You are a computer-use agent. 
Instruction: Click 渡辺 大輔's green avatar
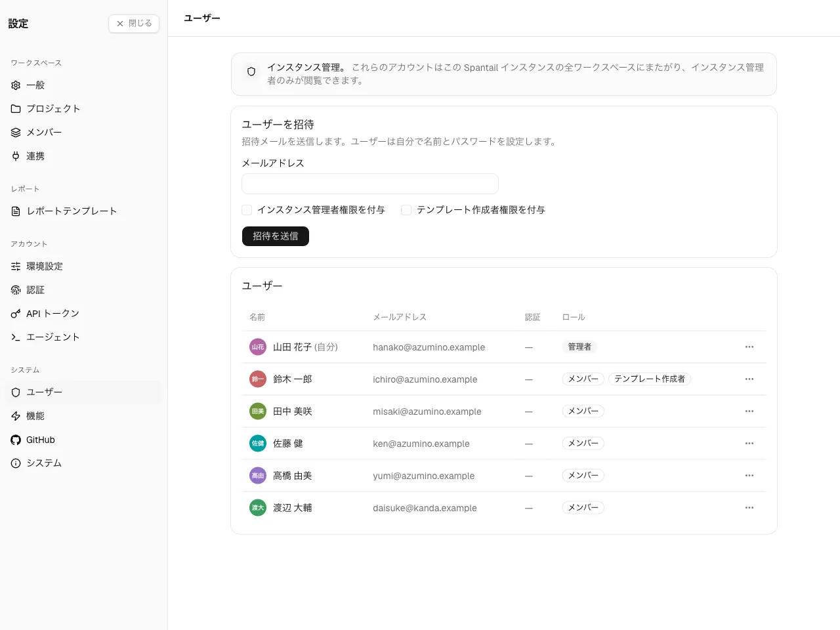click(258, 508)
